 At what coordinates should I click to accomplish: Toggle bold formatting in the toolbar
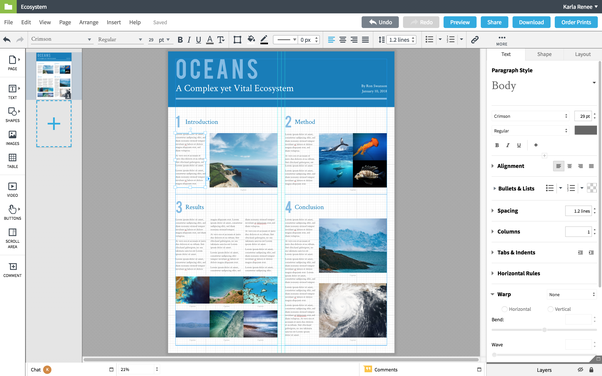click(x=180, y=40)
